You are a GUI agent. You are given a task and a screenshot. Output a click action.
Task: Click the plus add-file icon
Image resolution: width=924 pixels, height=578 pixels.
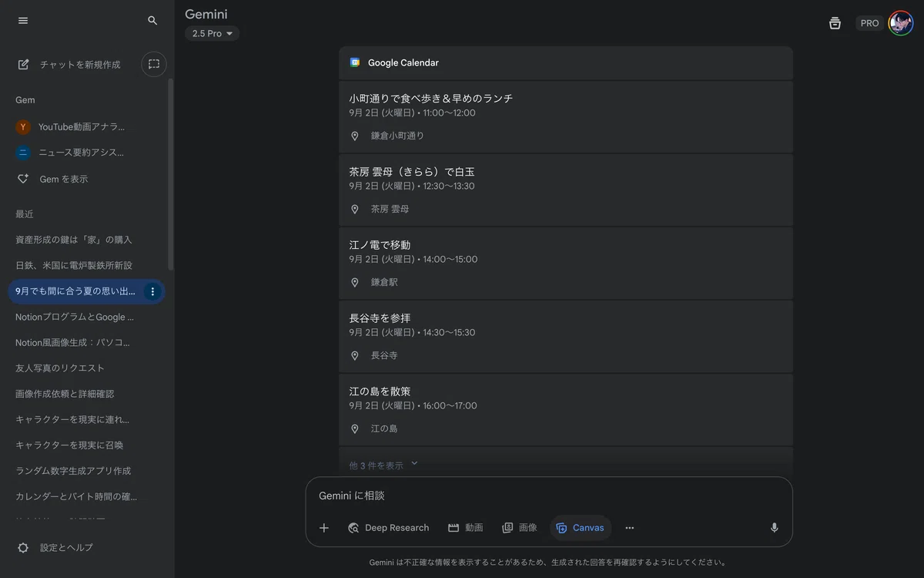point(324,528)
